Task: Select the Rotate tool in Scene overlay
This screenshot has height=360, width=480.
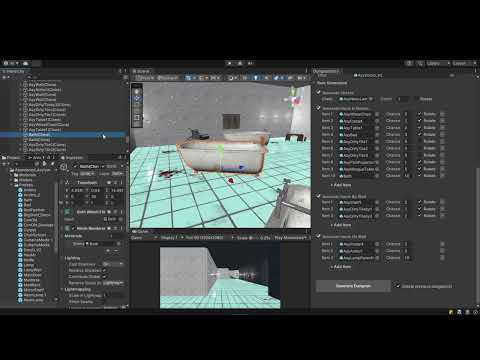Action: pos(137,105)
